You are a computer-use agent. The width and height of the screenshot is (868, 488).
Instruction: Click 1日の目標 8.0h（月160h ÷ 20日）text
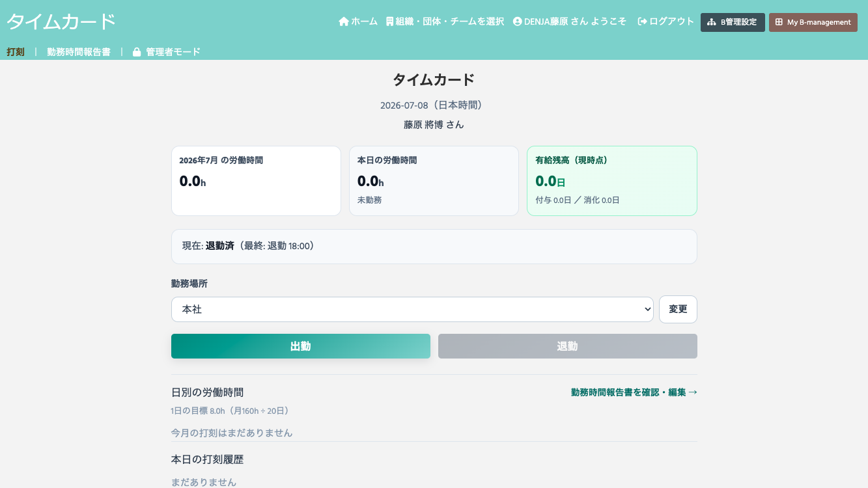(232, 411)
